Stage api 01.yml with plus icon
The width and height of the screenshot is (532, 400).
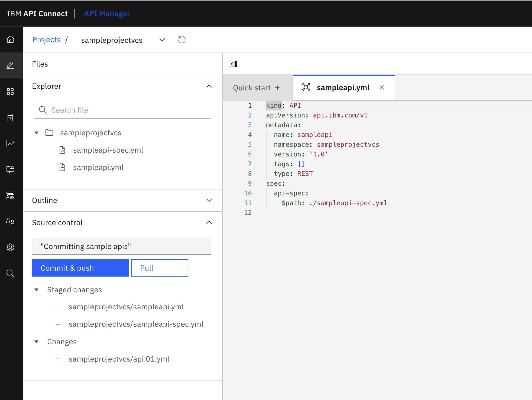[58, 359]
